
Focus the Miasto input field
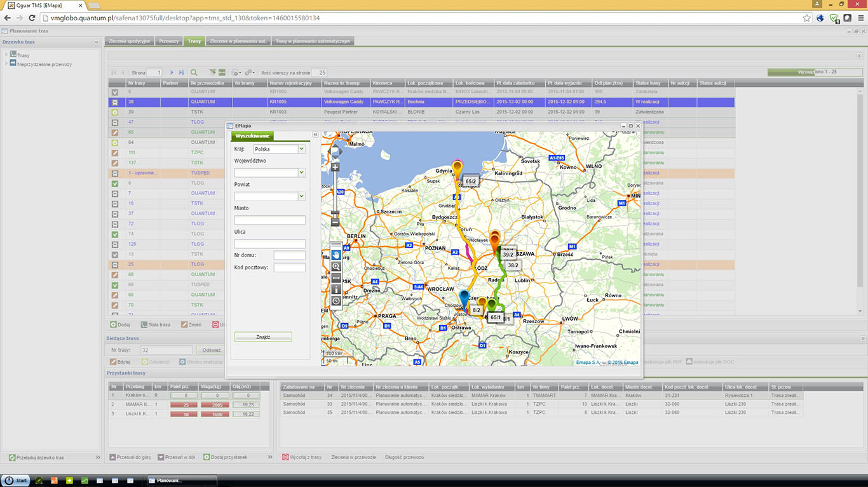(x=270, y=220)
